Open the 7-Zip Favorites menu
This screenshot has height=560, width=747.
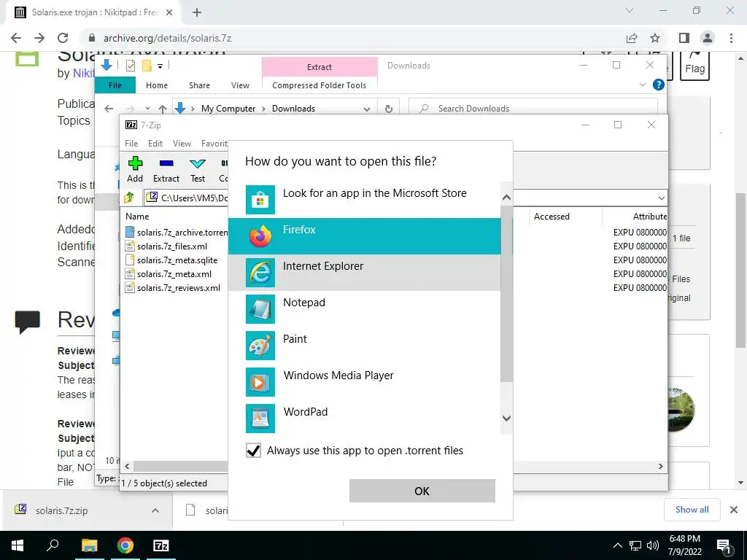click(214, 144)
